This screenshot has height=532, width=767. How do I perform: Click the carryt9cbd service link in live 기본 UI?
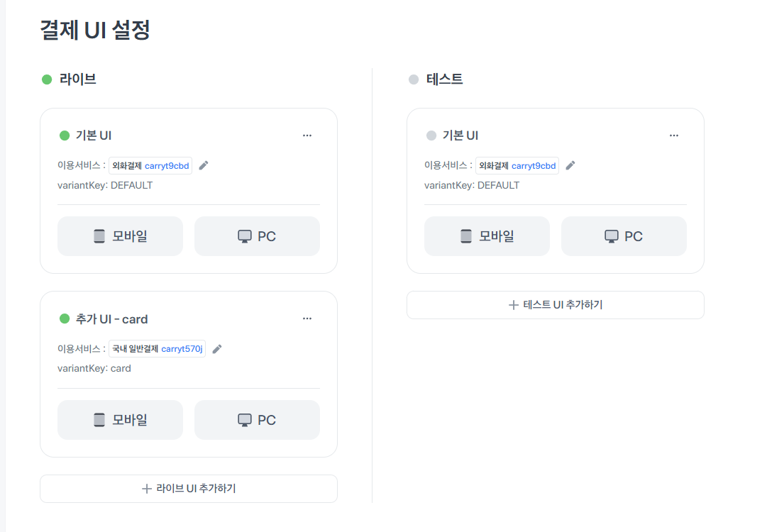tap(167, 166)
